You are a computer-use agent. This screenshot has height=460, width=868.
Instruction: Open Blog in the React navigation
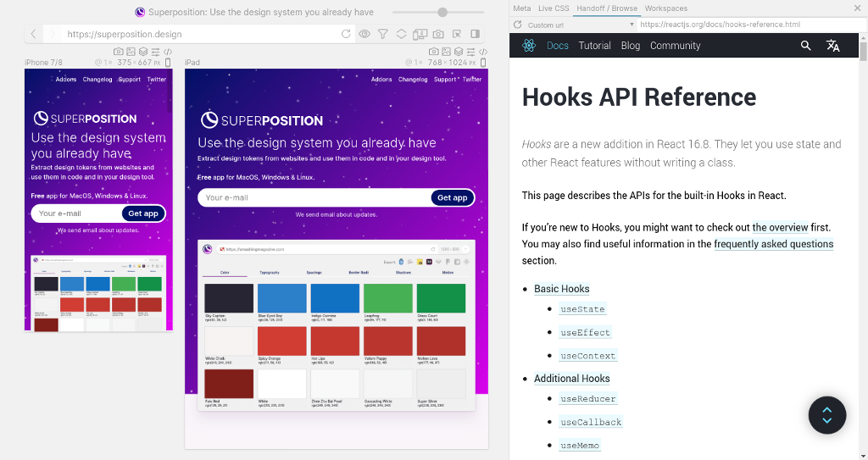(x=631, y=46)
